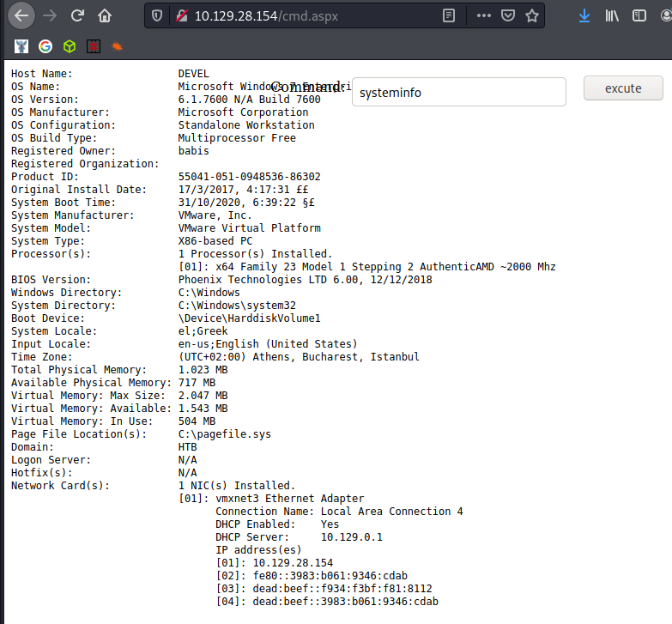This screenshot has width=672, height=624.
Task: Bookmark this page with star
Action: 532,15
